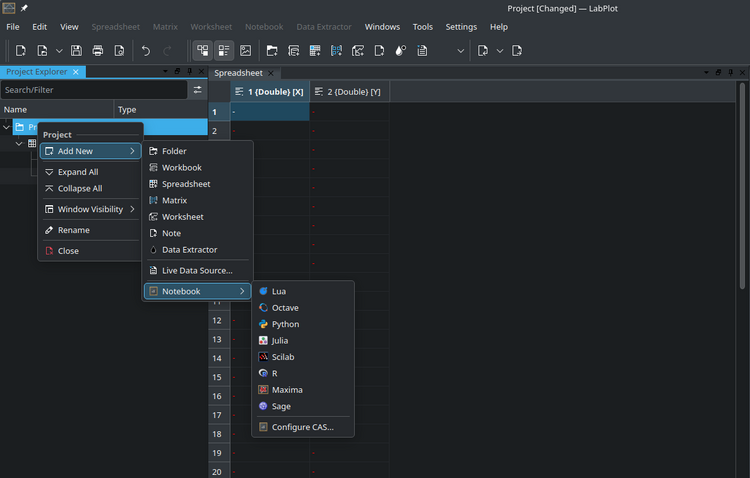Click the Print toolbar icon
The width and height of the screenshot is (750, 478).
(98, 50)
